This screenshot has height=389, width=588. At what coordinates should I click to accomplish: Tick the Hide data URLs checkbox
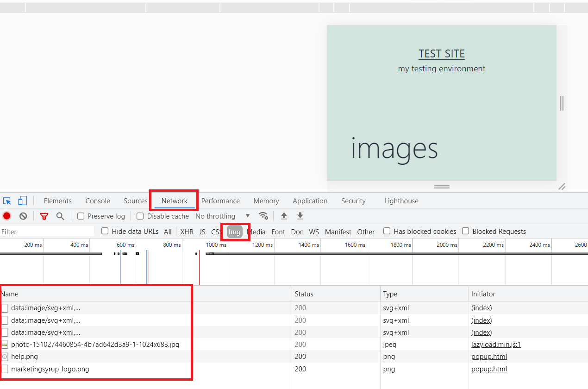pos(105,231)
